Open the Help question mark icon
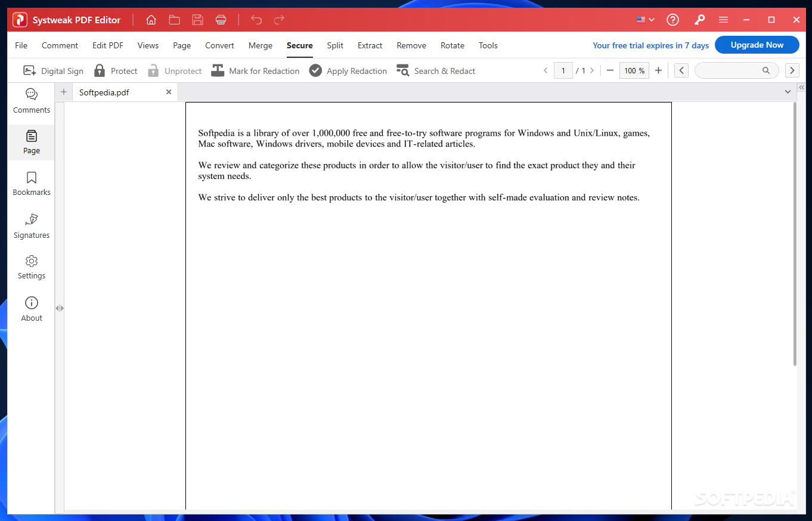Screen dimensions: 812x521 coord(672,20)
